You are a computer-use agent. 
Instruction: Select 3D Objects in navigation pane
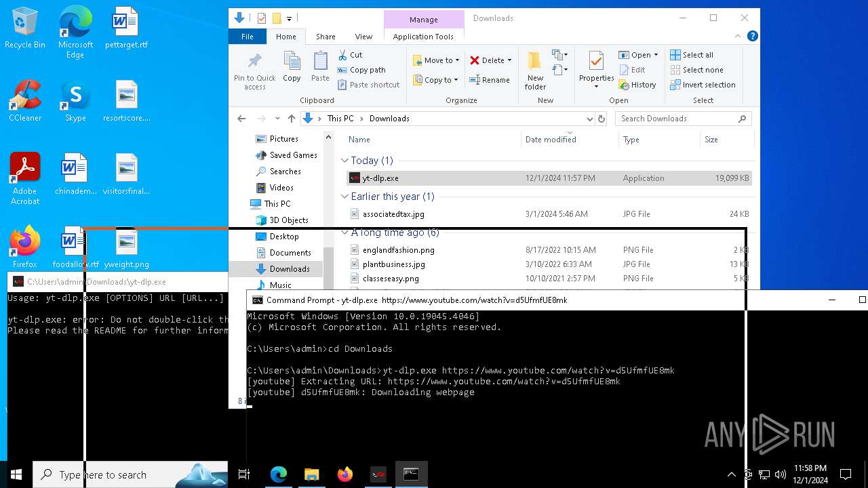(288, 220)
